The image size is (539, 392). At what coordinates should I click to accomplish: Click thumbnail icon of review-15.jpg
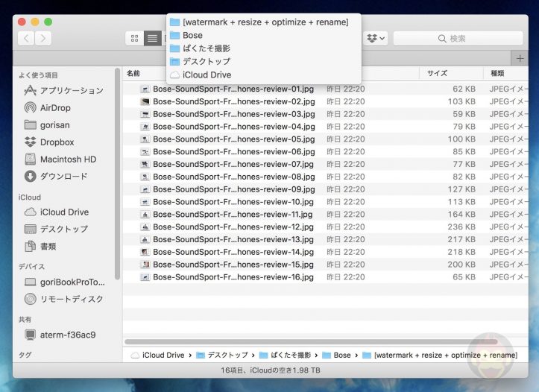coord(145,265)
